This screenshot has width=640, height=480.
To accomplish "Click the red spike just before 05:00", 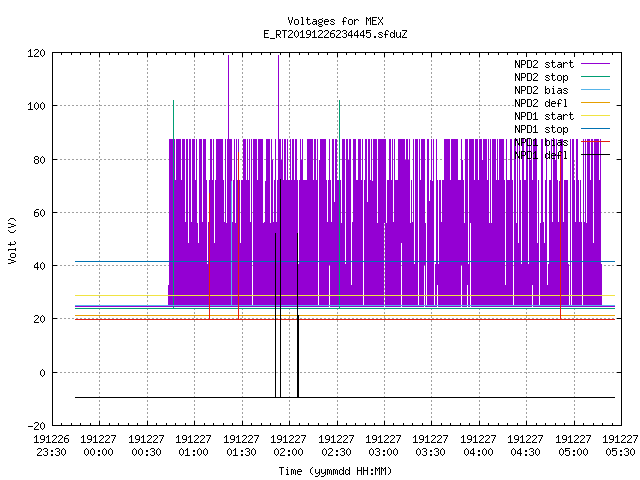I will [560, 236].
